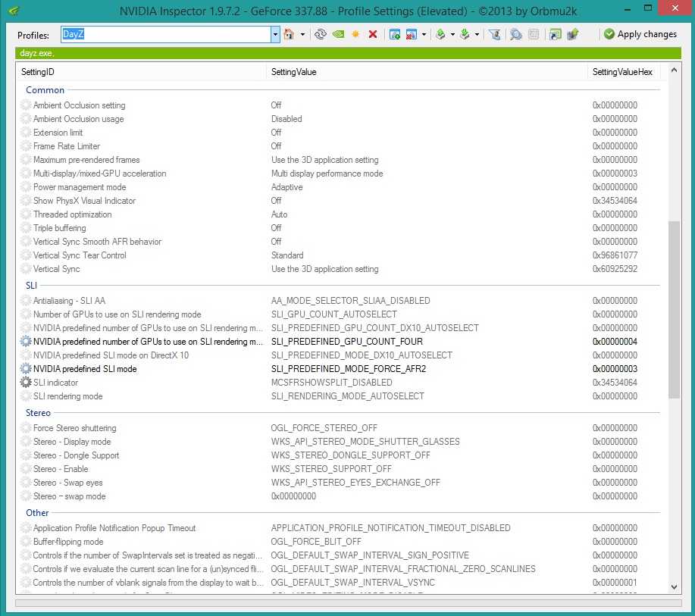Click the dayz.exe green application bar

click(x=348, y=53)
